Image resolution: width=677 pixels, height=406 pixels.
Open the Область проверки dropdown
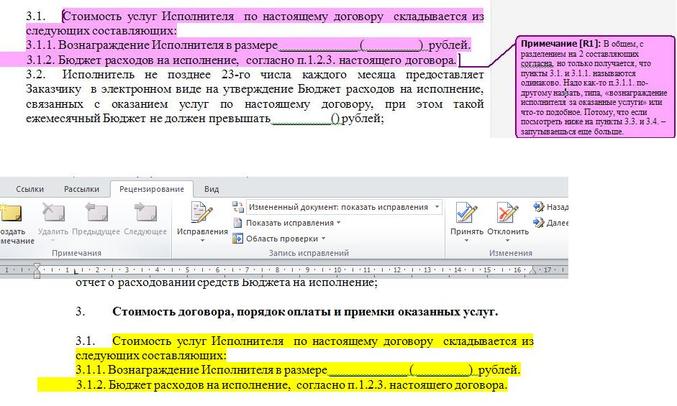point(286,239)
